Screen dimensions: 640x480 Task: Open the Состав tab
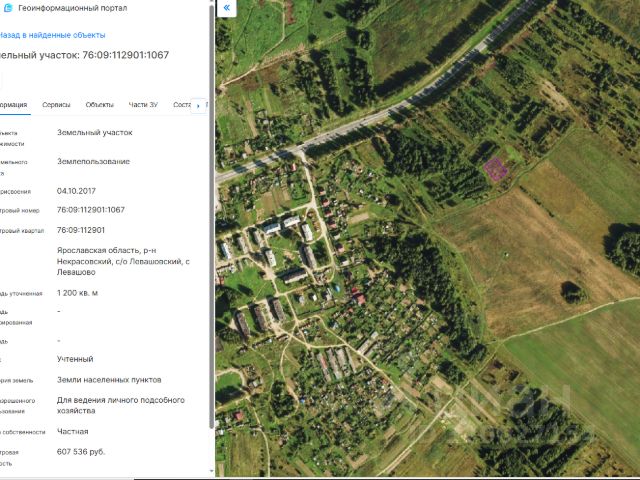[x=182, y=105]
